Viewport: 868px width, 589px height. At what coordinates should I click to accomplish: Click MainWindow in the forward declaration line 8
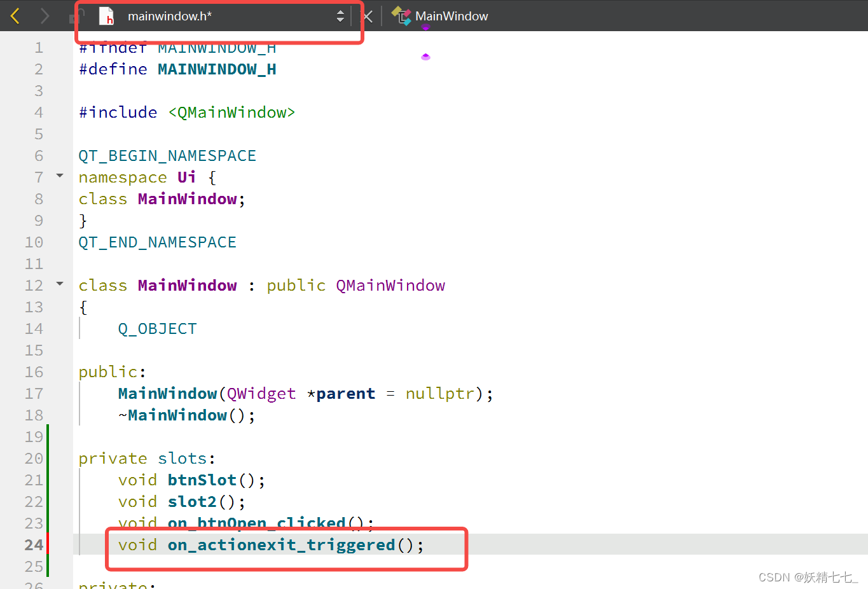[x=188, y=199]
